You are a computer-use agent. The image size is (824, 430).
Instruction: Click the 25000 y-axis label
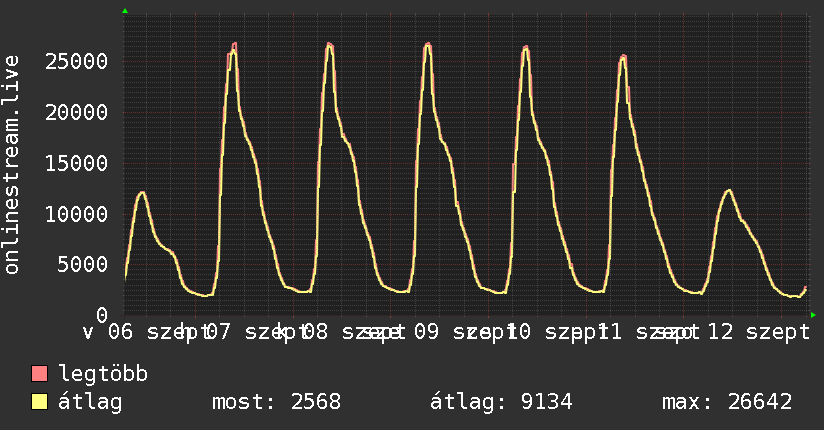pos(76,62)
